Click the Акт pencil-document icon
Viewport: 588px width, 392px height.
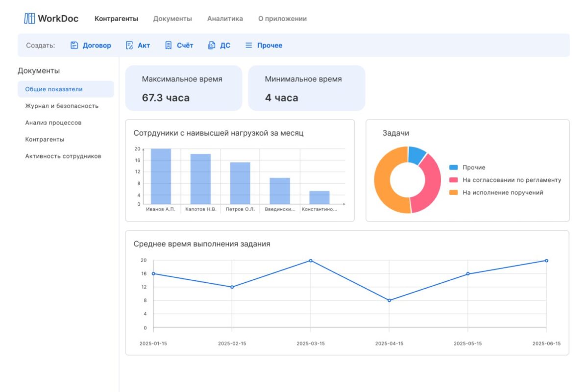point(129,45)
